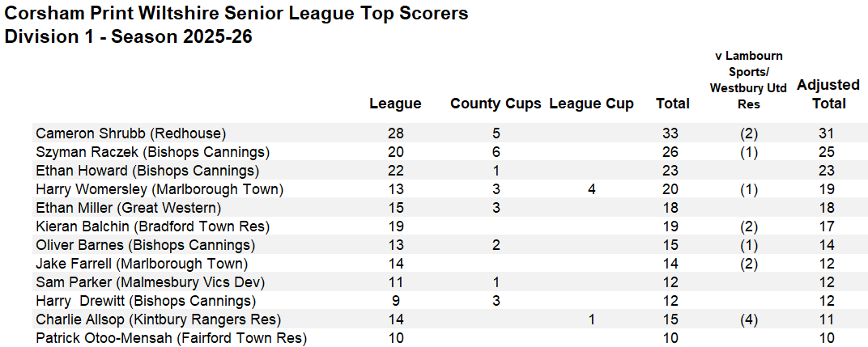Click Sam Parker (Malmesbury Vics Dev) name
The image size is (868, 347).
[x=151, y=283]
